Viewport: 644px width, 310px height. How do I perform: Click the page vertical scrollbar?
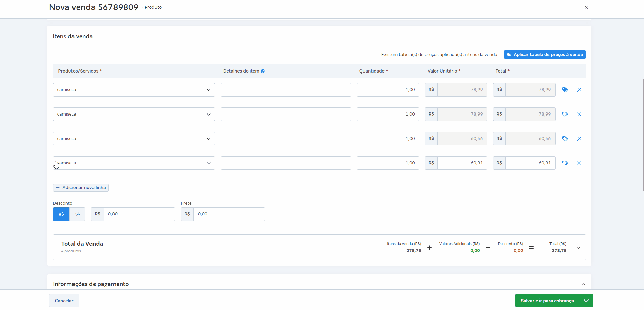tap(643, 135)
